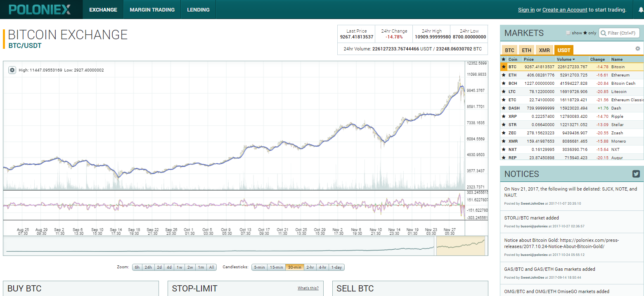Click the highlighted chart range selector
Viewport: 644px width, 296px height.
click(461, 246)
